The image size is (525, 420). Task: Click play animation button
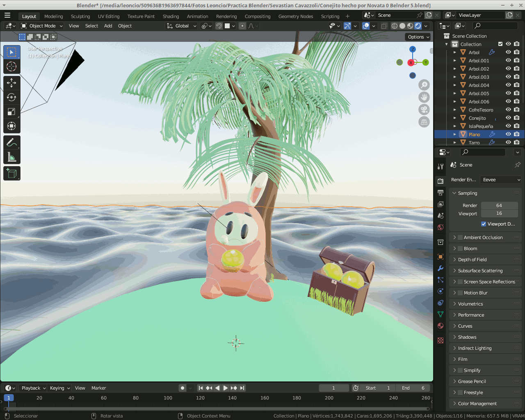(x=226, y=388)
